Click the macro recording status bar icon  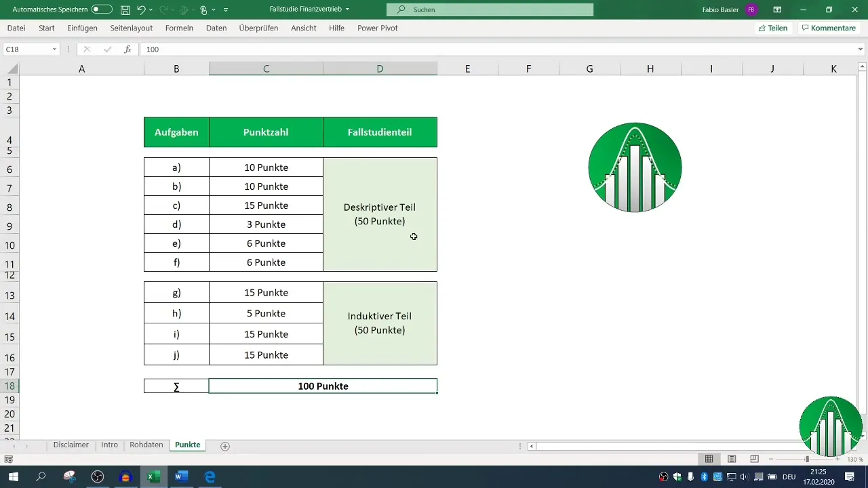coord(9,459)
